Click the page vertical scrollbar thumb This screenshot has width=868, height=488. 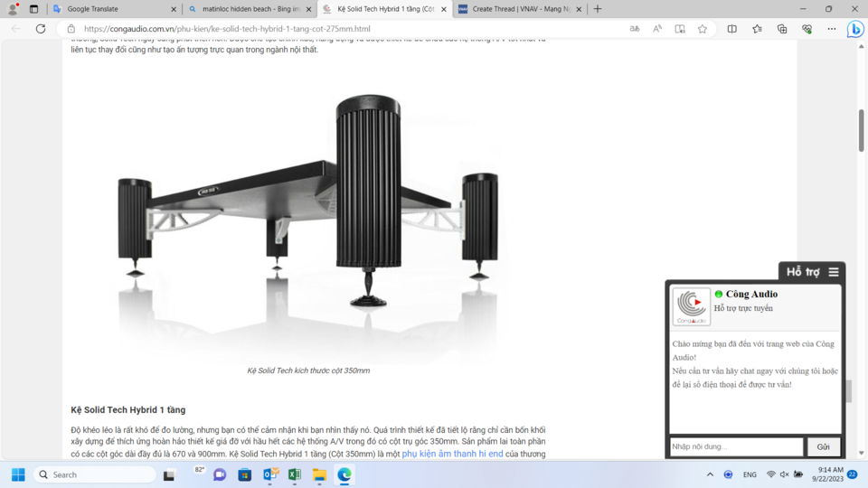click(861, 130)
